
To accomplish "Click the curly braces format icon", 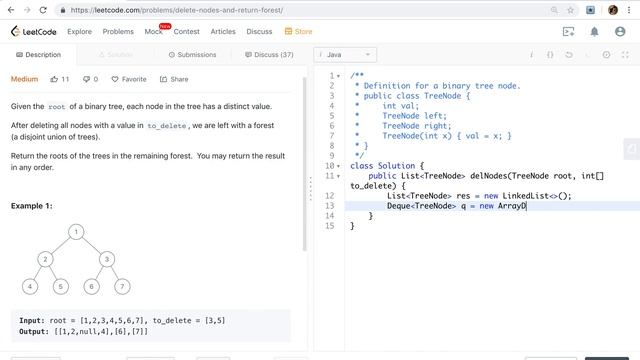I will coord(550,55).
